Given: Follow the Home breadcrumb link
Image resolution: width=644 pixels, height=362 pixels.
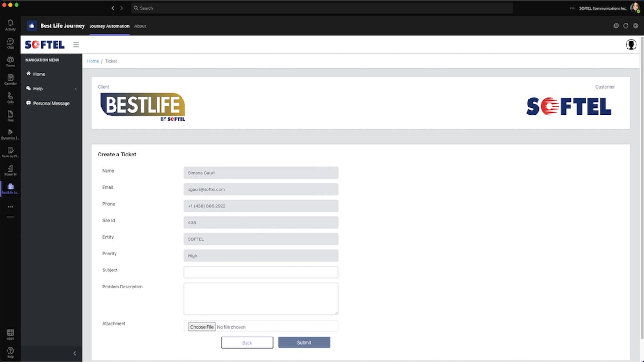Looking at the screenshot, I should click(93, 61).
